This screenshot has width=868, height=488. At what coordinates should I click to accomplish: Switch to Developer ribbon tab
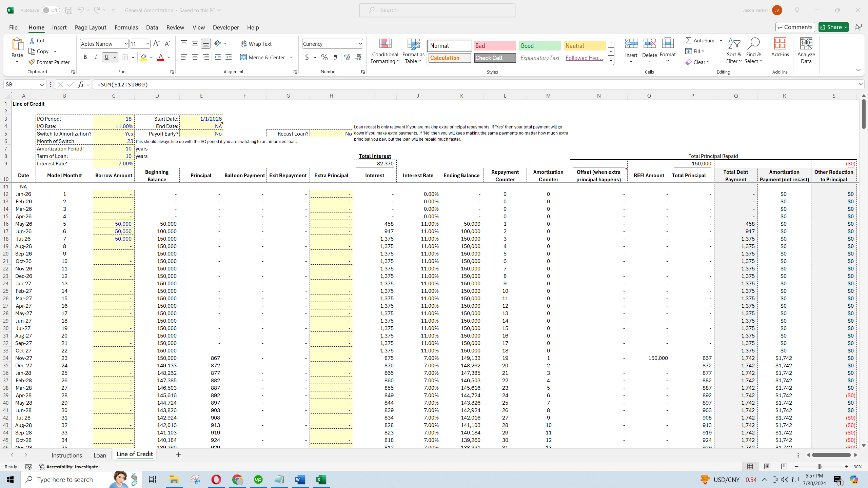click(x=226, y=27)
